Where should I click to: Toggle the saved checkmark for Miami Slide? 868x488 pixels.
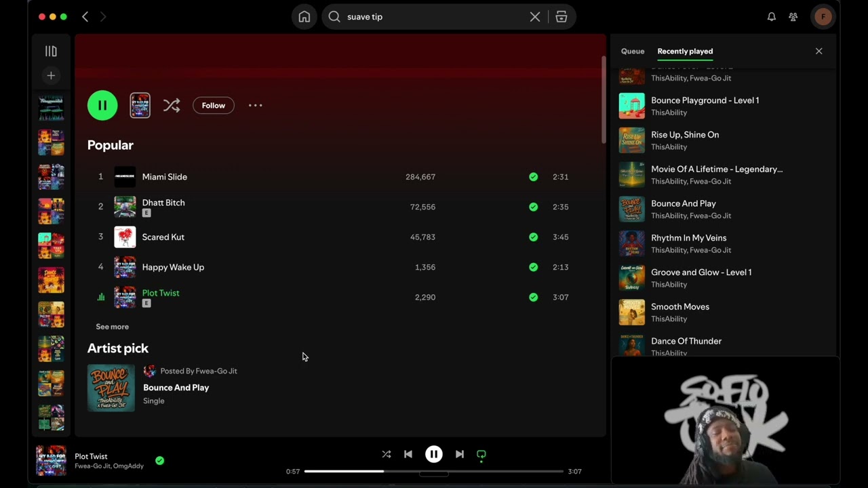coord(534,177)
